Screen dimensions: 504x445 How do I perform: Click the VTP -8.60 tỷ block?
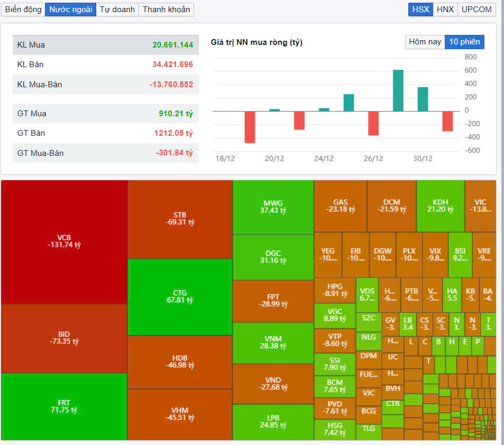click(335, 340)
